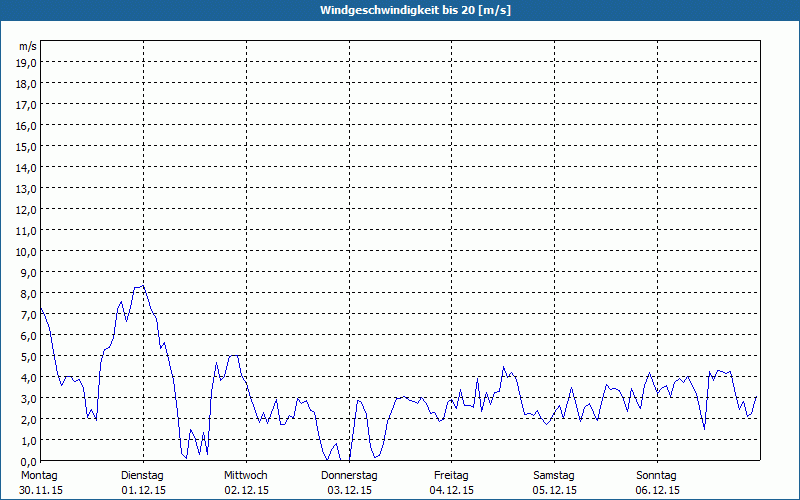Click the 16,0 y-axis label
This screenshot has width=800, height=500.
coord(27,126)
